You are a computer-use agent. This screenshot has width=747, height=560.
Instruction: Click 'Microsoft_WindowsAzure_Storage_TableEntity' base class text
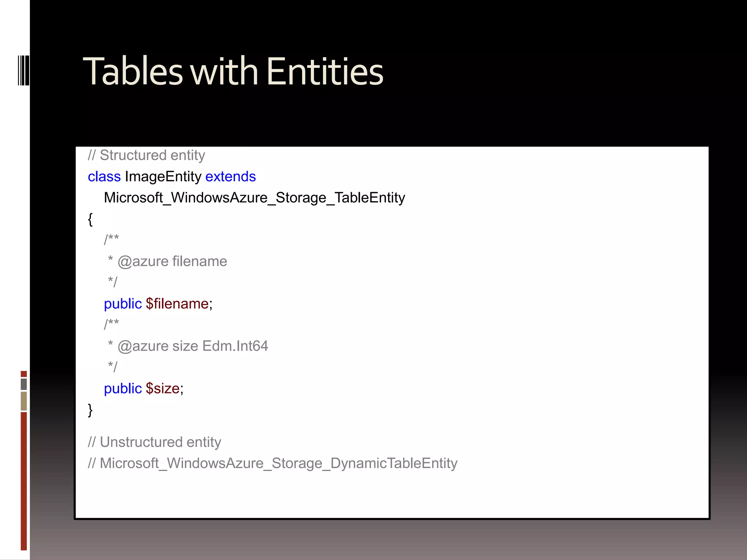(x=254, y=198)
